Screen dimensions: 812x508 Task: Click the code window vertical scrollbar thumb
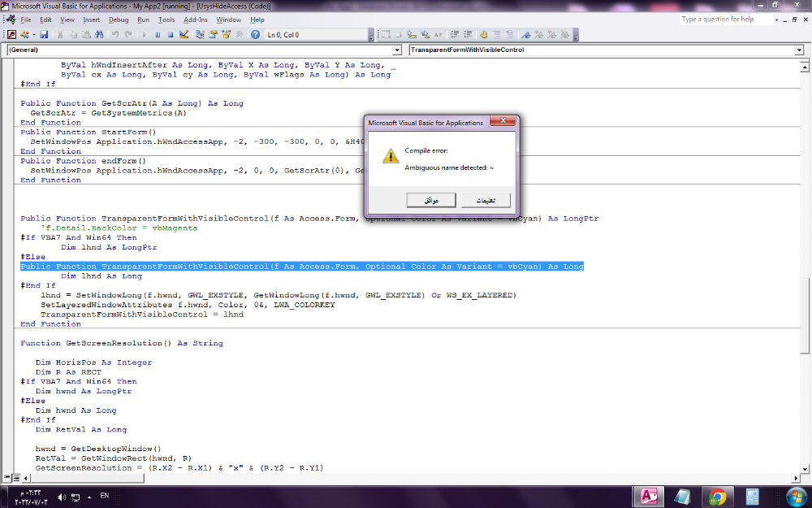pyautogui.click(x=804, y=316)
